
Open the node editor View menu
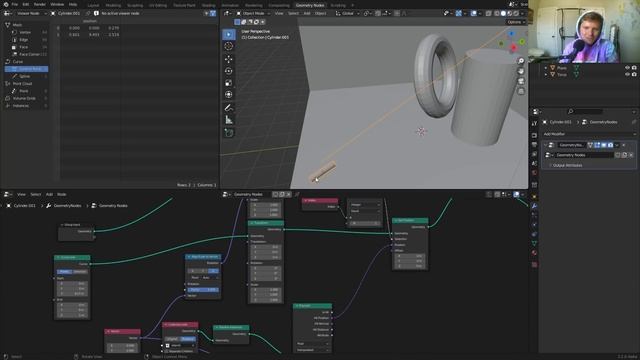(21, 194)
